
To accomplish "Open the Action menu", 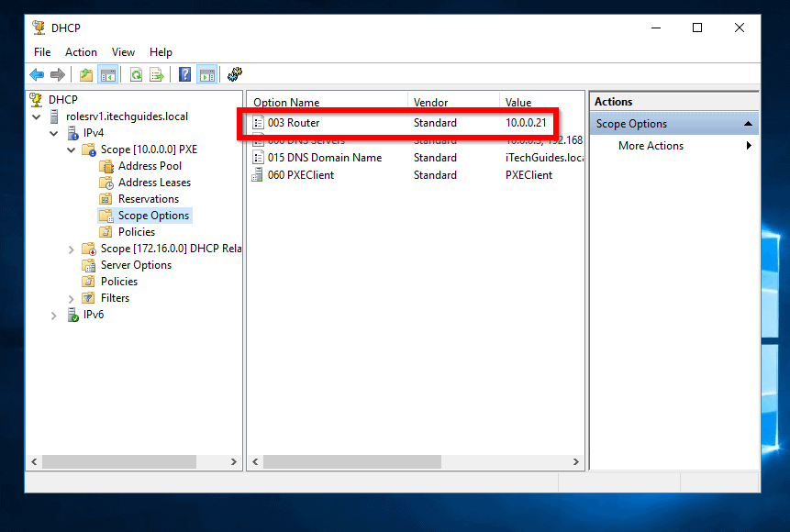I will point(81,52).
